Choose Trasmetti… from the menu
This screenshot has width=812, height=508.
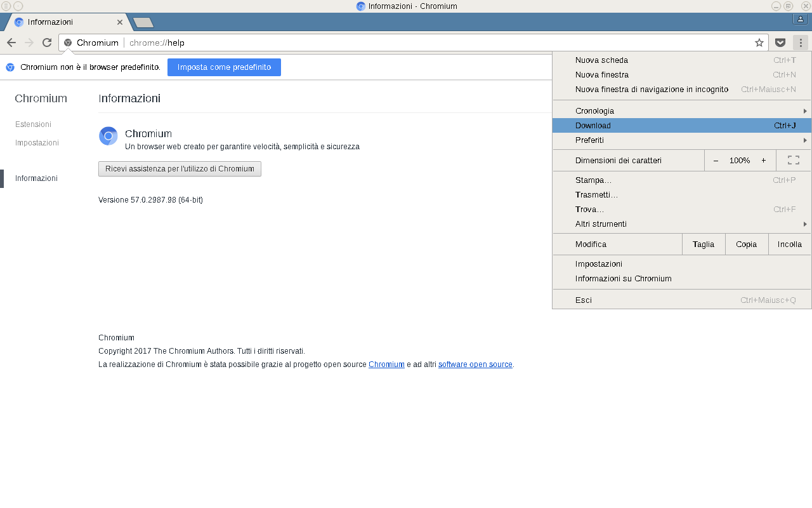coord(682,195)
